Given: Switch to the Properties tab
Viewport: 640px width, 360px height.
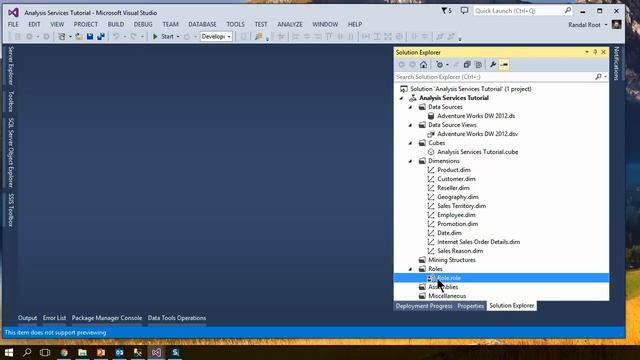Looking at the screenshot, I should click(x=470, y=306).
